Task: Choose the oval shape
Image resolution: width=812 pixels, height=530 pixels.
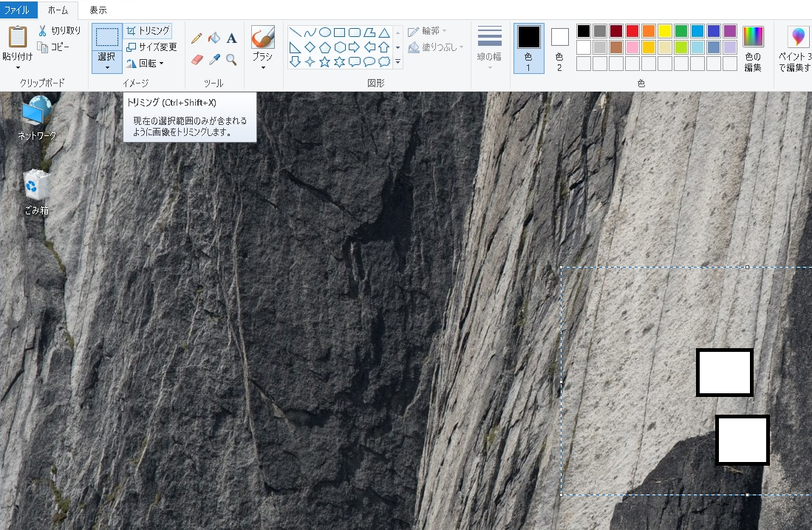Action: (x=324, y=33)
